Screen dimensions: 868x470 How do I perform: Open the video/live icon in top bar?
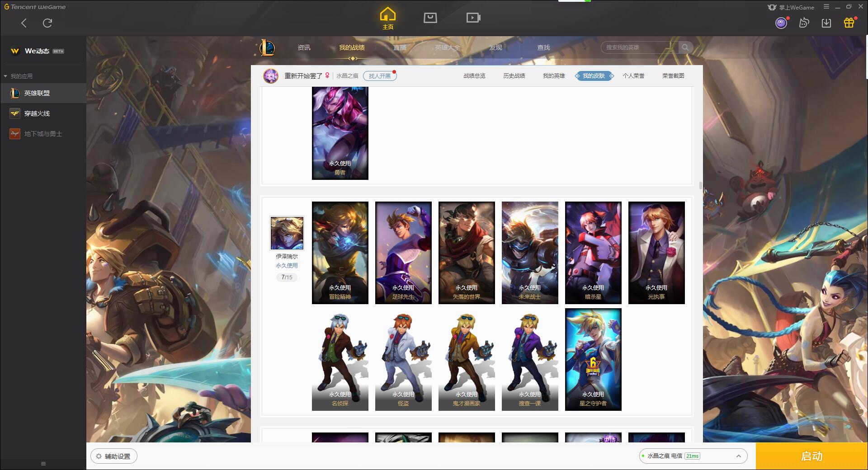tap(473, 18)
